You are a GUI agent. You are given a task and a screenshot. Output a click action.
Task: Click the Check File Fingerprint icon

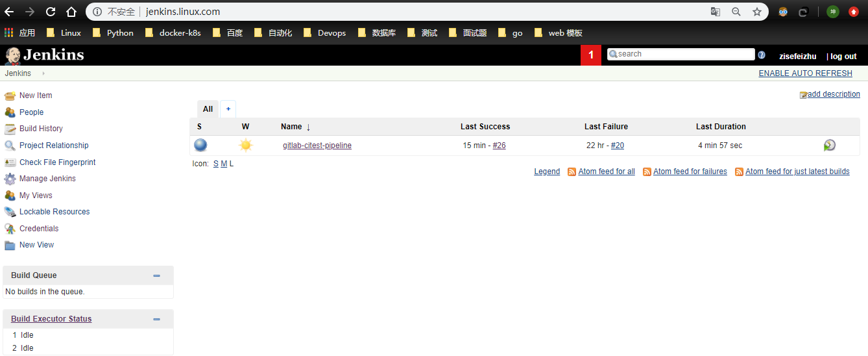(x=10, y=162)
